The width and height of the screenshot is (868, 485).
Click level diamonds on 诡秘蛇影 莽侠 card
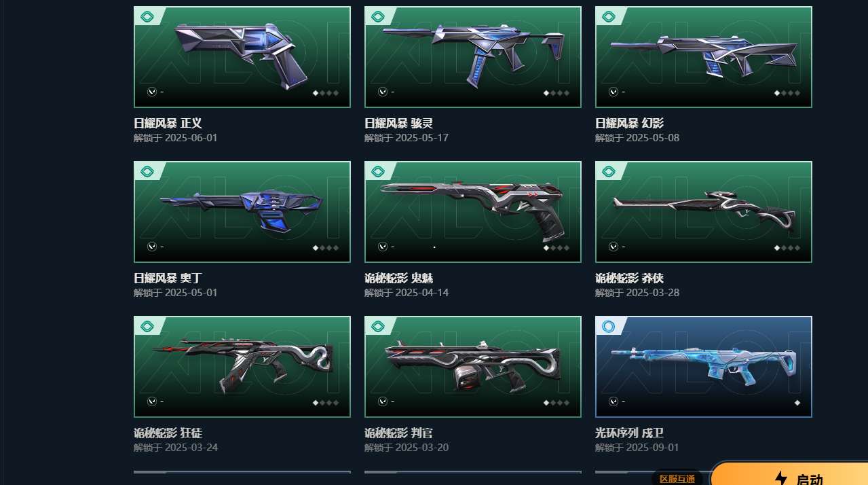(x=787, y=248)
